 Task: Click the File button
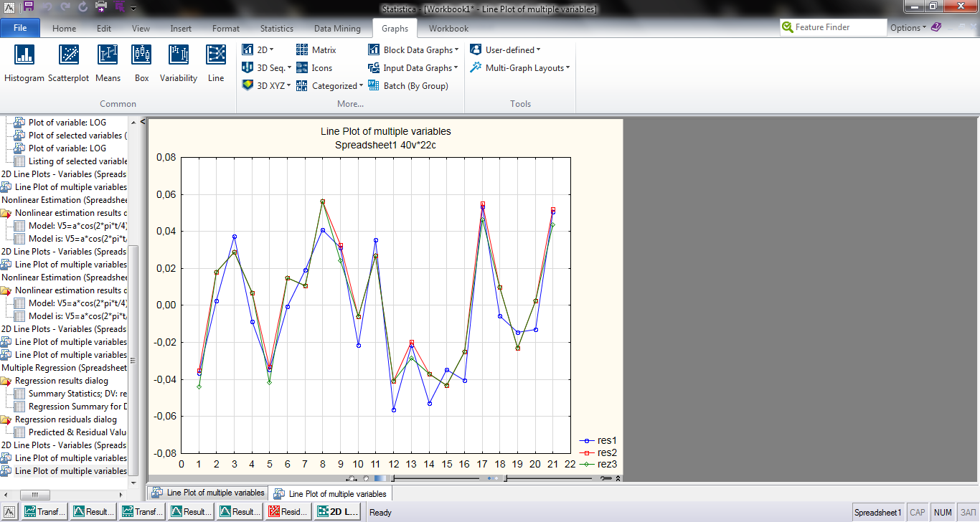(x=20, y=29)
